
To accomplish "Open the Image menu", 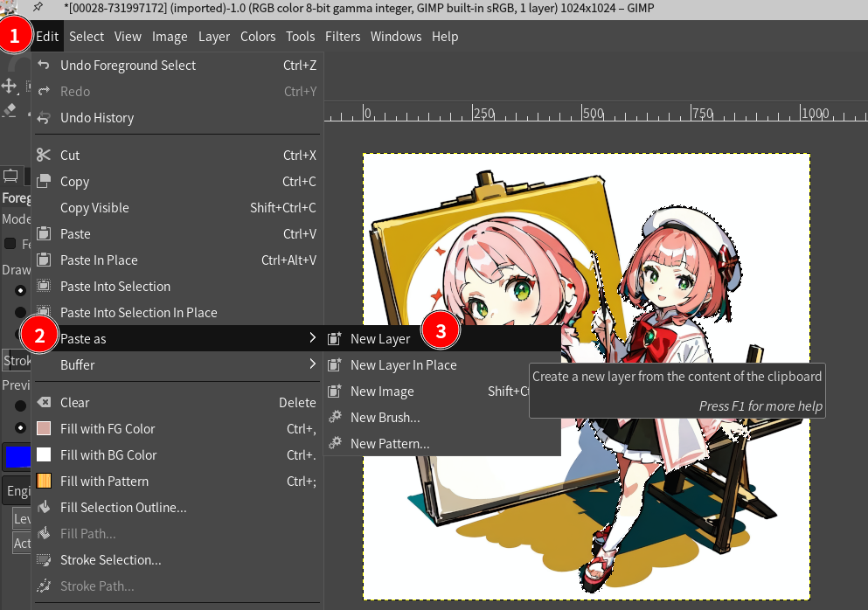I will tap(170, 37).
